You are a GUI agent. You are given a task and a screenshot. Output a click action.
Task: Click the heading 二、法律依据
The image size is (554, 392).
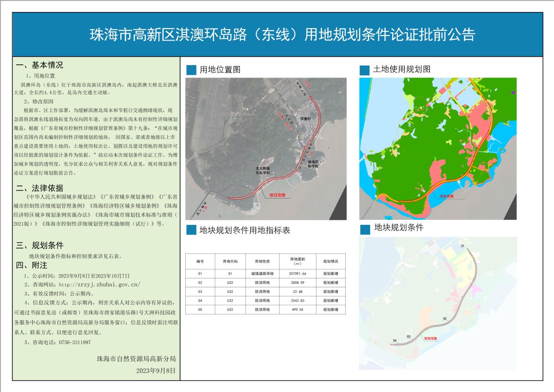(40, 188)
